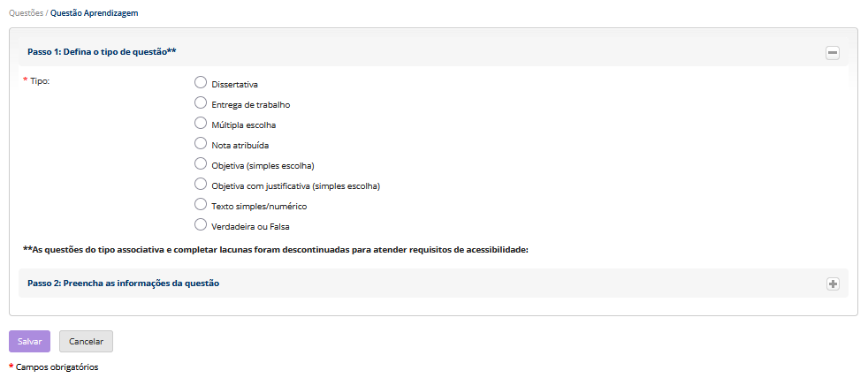
Task: Open the 'Passo 2: Preencha as informações' section header
Action: click(123, 283)
